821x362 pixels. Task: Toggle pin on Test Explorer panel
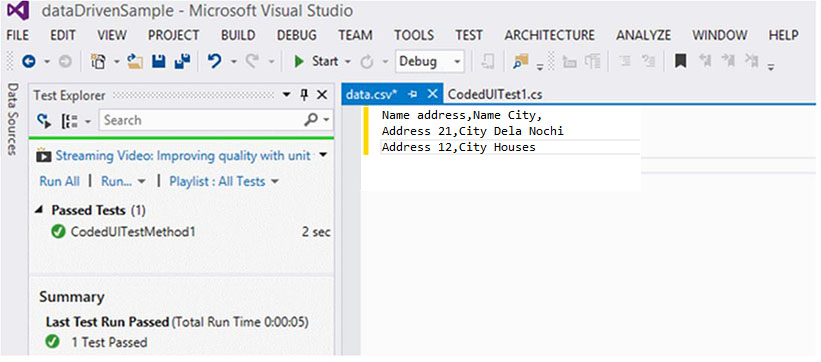(x=304, y=95)
